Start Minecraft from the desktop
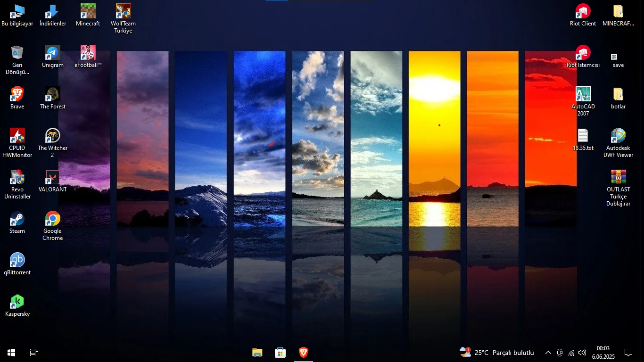 (x=88, y=10)
